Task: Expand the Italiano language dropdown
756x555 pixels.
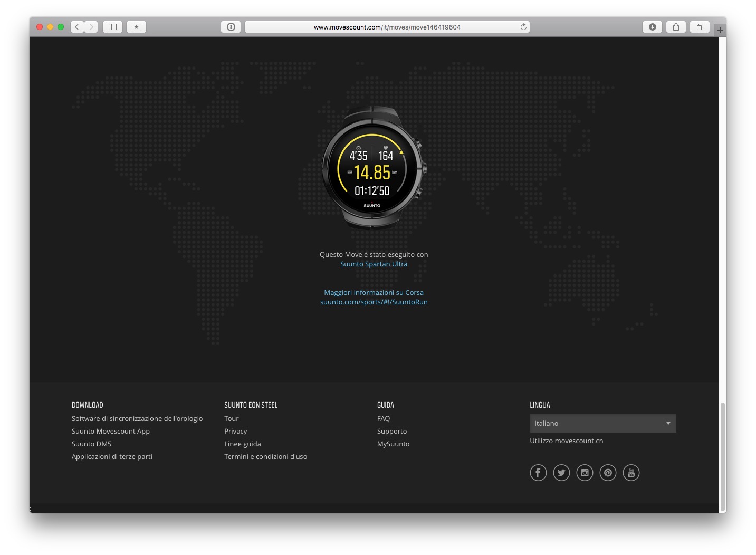Action: (603, 423)
